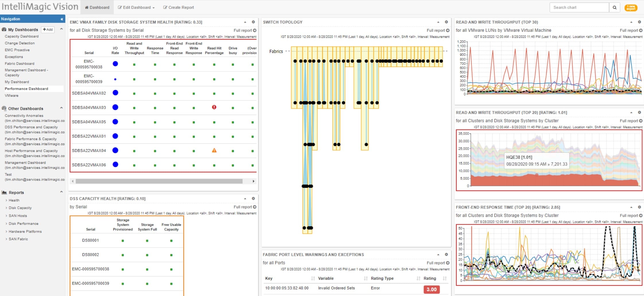Click the orange warning icon in SDBSA22VMAX04 row
This screenshot has height=296, width=644.
214,150
